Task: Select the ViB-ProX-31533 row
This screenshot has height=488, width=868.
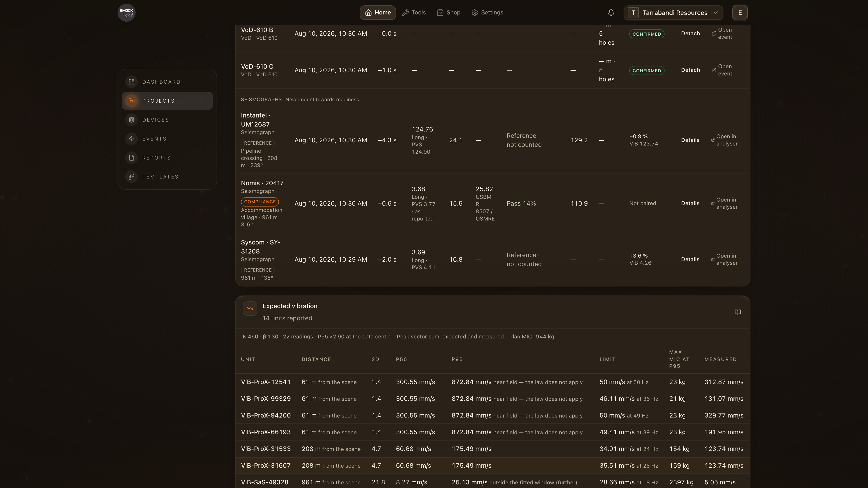Action: click(493, 449)
